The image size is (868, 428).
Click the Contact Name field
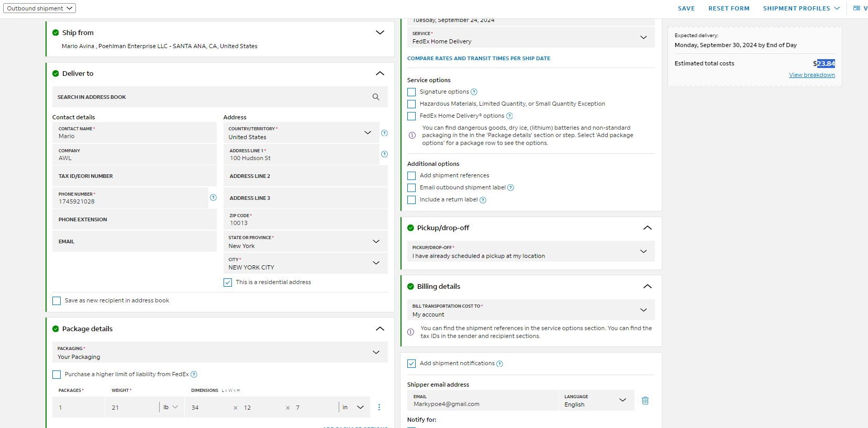tap(135, 133)
